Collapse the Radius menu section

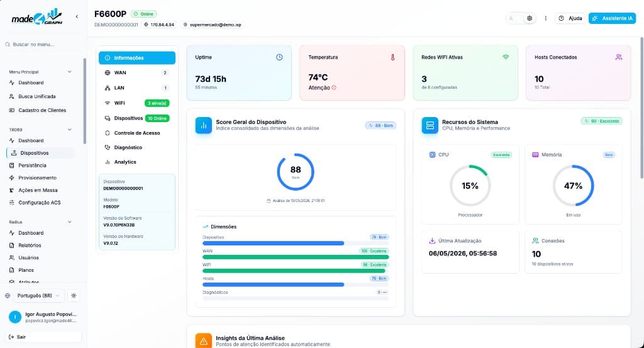point(69,222)
